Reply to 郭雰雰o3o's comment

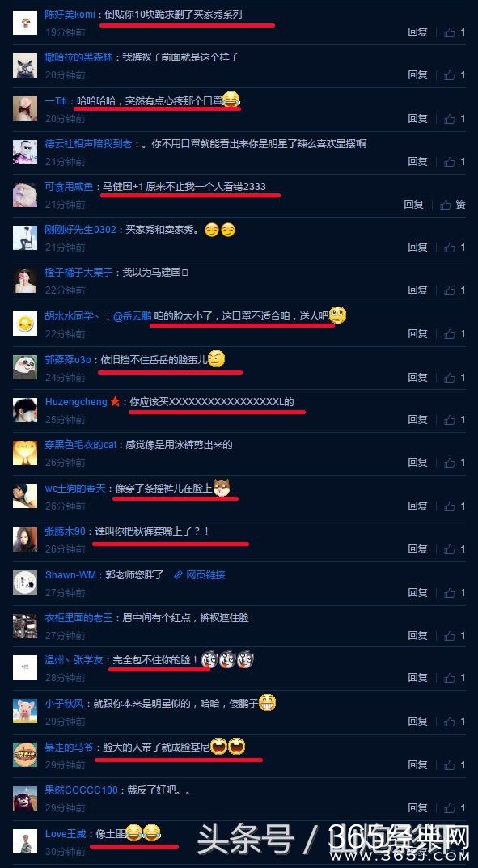417,377
